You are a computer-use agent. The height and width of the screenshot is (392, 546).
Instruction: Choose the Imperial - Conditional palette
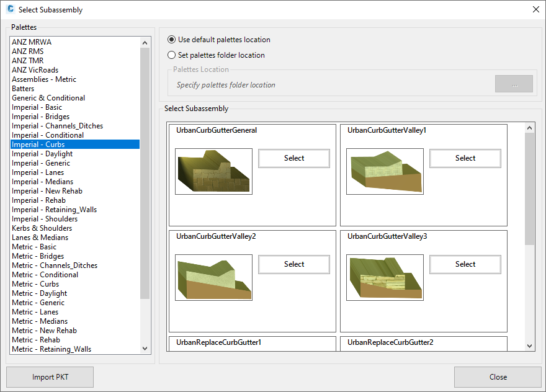75,135
